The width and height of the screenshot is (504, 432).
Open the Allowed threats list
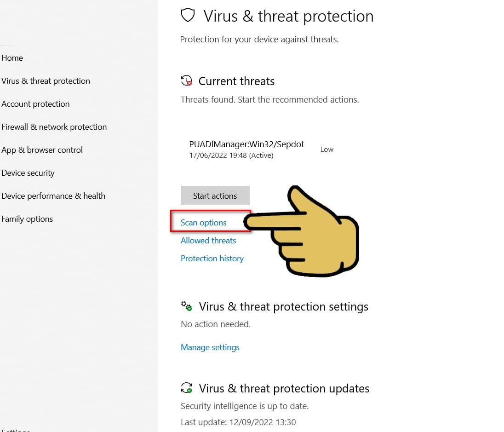(x=208, y=240)
